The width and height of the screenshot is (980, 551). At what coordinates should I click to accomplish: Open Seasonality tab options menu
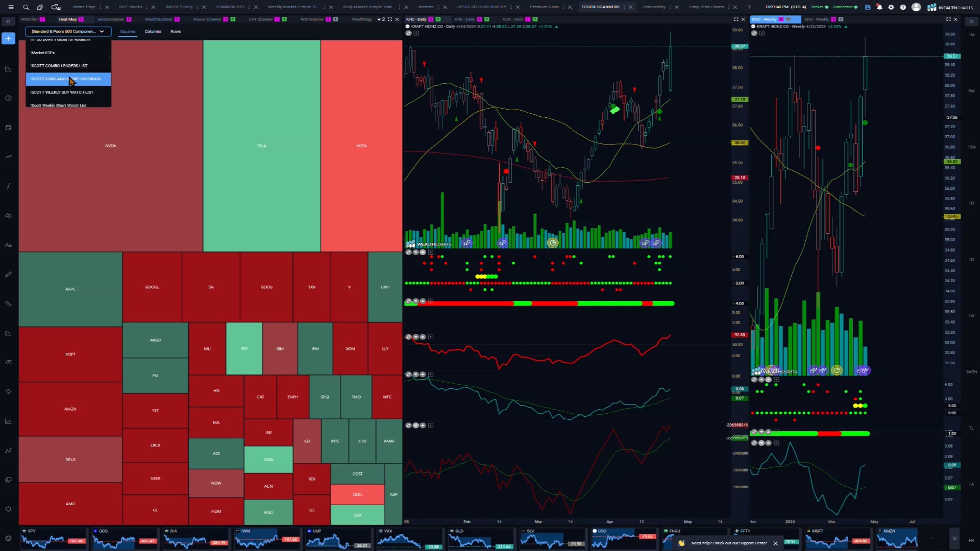(x=670, y=7)
